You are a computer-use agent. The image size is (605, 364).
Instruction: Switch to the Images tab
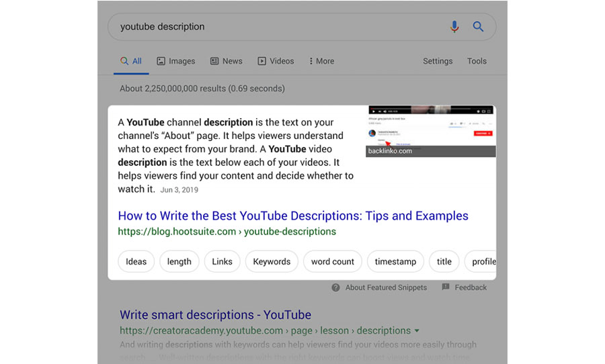(176, 61)
